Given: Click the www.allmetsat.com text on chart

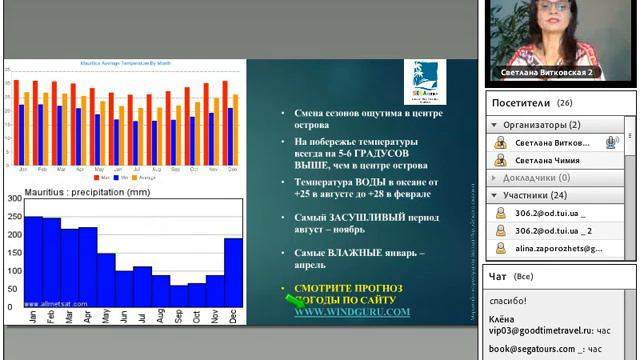Looking at the screenshot, I should [x=56, y=304].
